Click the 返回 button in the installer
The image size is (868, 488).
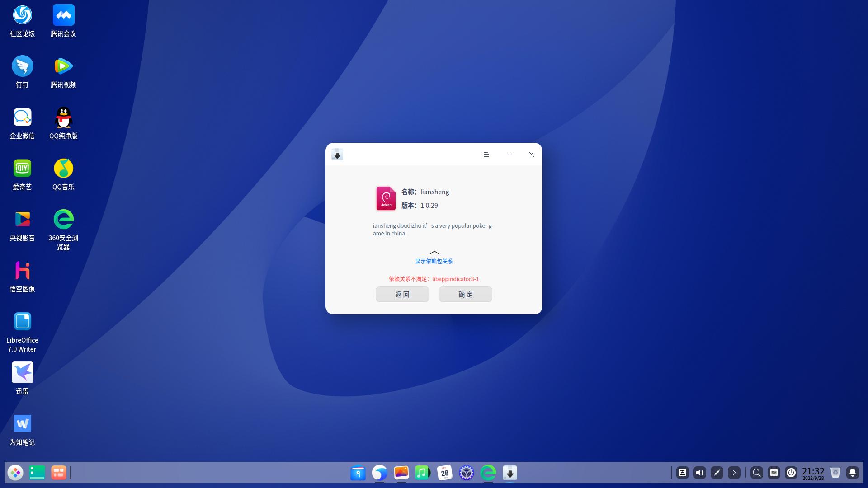[x=401, y=294]
